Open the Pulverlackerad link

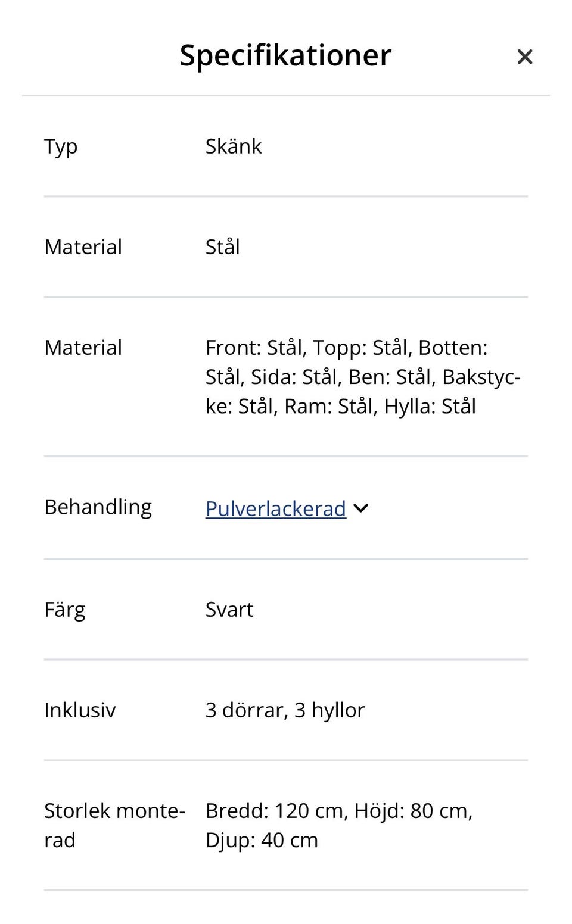(x=275, y=508)
